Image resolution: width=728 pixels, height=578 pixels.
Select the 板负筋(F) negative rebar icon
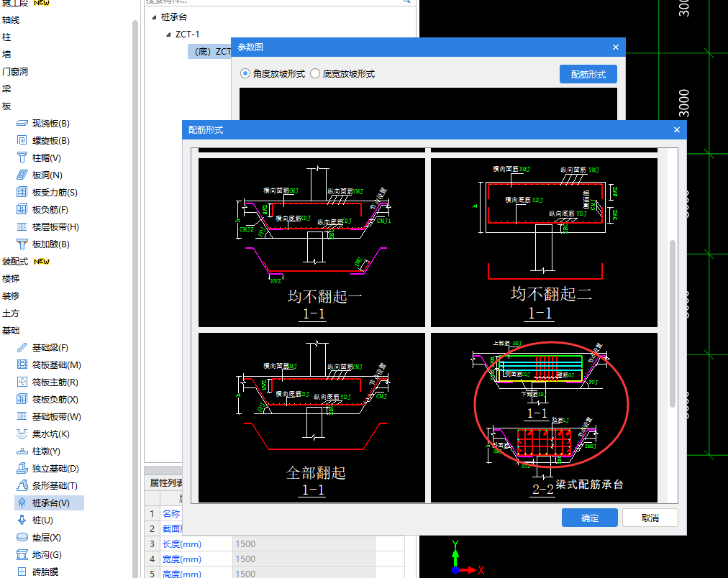point(22,209)
